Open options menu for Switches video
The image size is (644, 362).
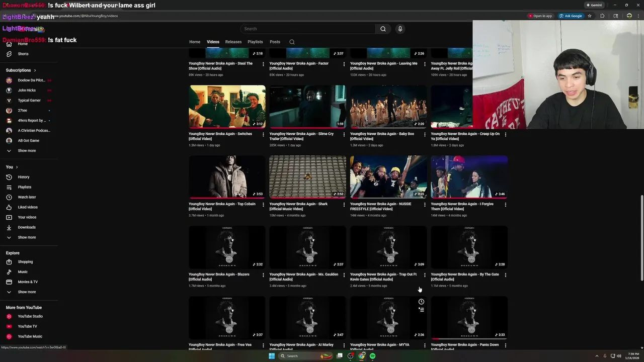[263, 134]
